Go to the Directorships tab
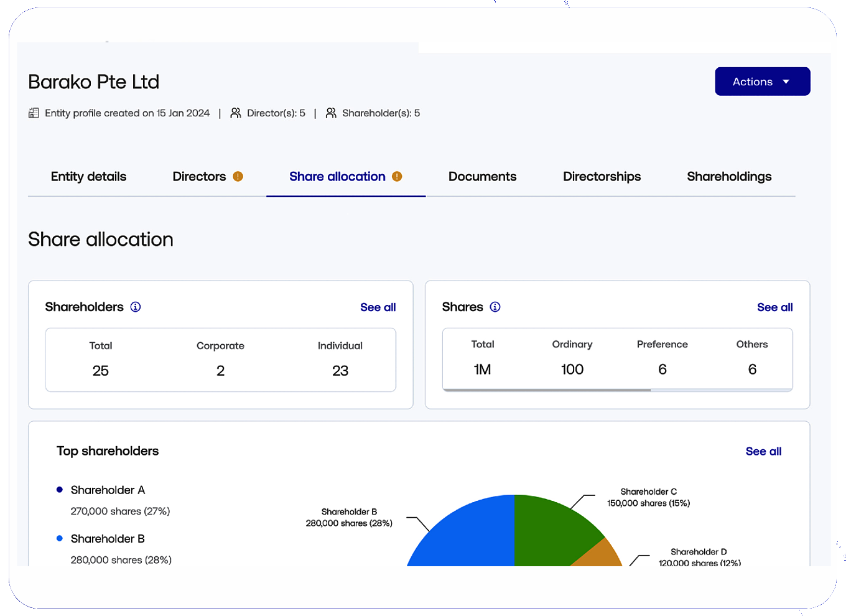 [x=602, y=177]
